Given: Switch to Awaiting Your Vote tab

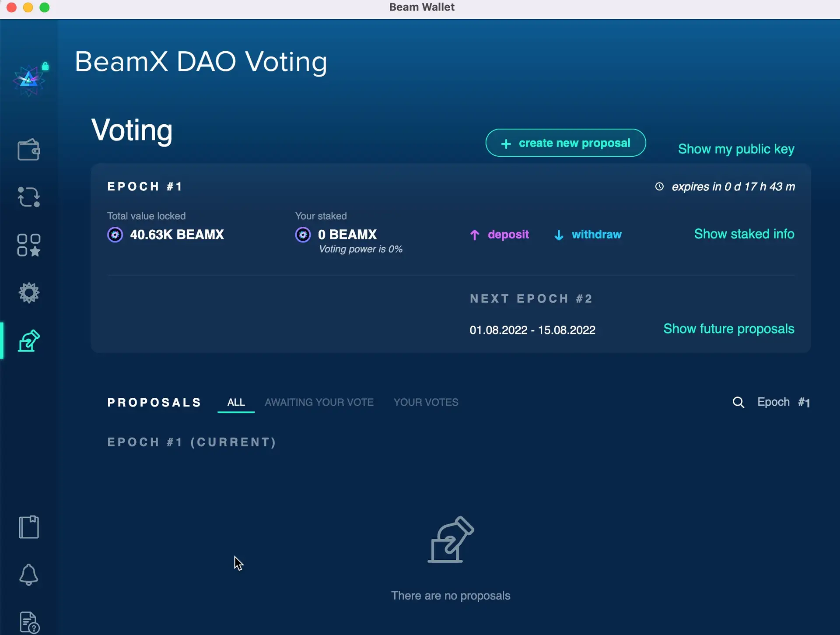Looking at the screenshot, I should coord(319,402).
